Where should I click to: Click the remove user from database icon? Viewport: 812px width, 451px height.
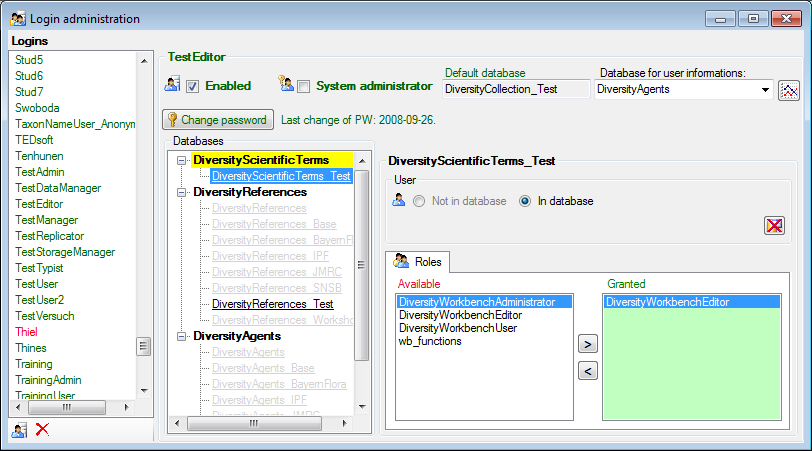[774, 225]
